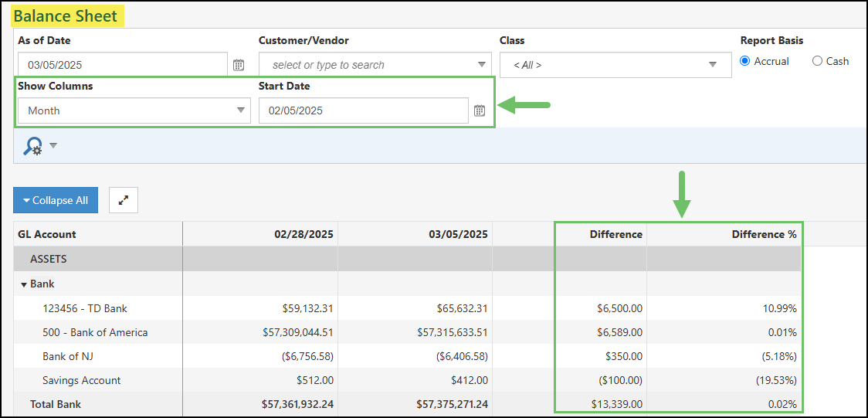
Task: Select the ASSETS section row
Action: pyautogui.click(x=407, y=259)
